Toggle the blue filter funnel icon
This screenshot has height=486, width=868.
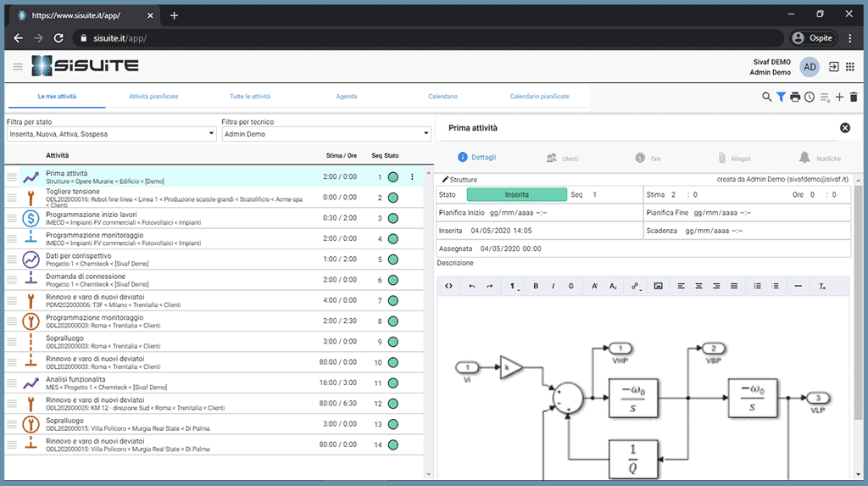click(781, 97)
